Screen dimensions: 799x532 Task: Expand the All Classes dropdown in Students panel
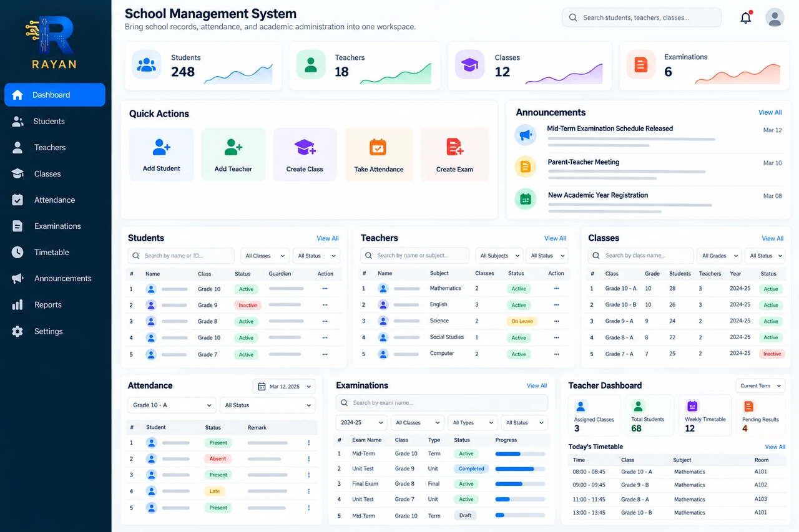coord(265,256)
